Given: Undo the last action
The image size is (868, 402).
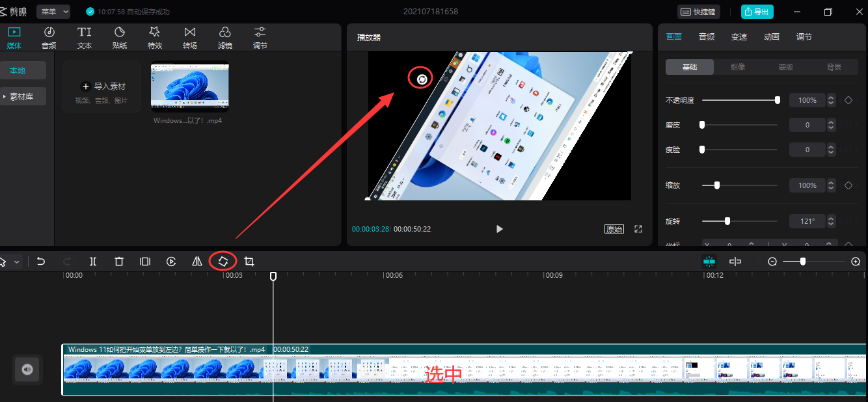Looking at the screenshot, I should [41, 261].
